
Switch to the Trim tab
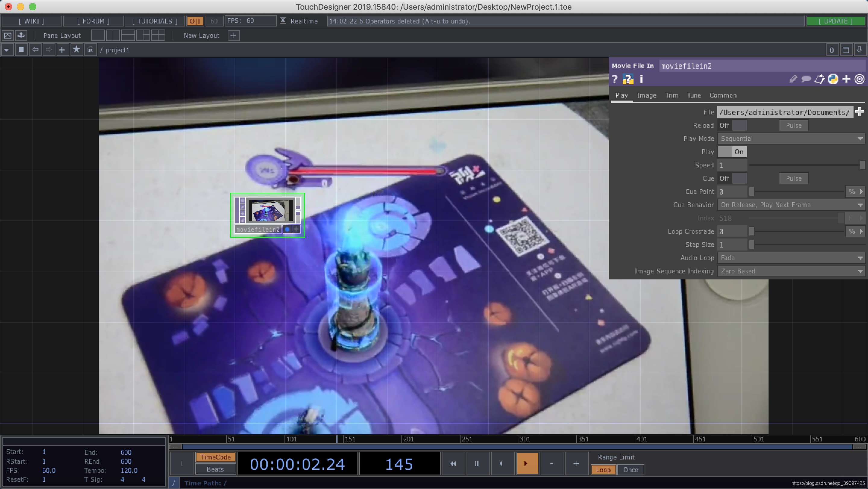pyautogui.click(x=671, y=95)
